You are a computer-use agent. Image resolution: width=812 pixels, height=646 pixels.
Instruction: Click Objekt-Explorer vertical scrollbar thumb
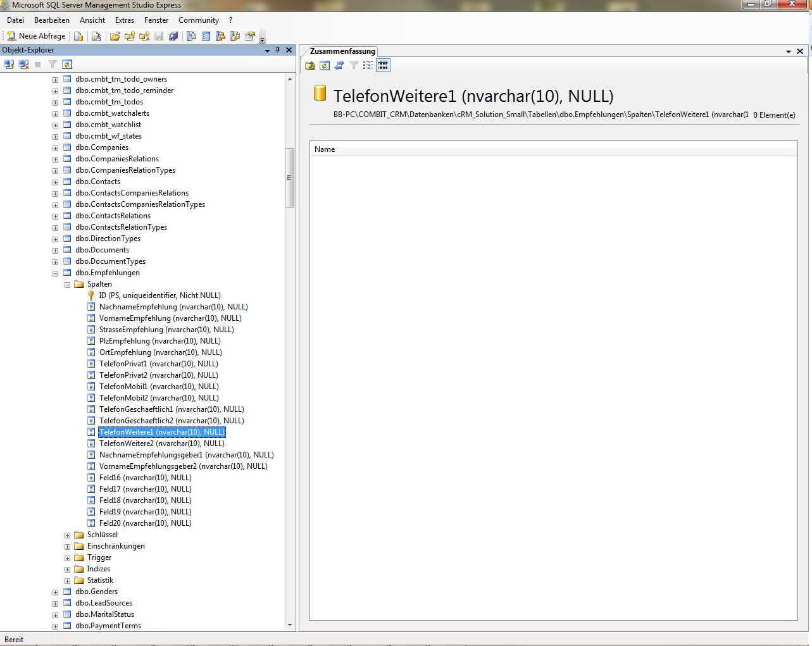(x=290, y=178)
